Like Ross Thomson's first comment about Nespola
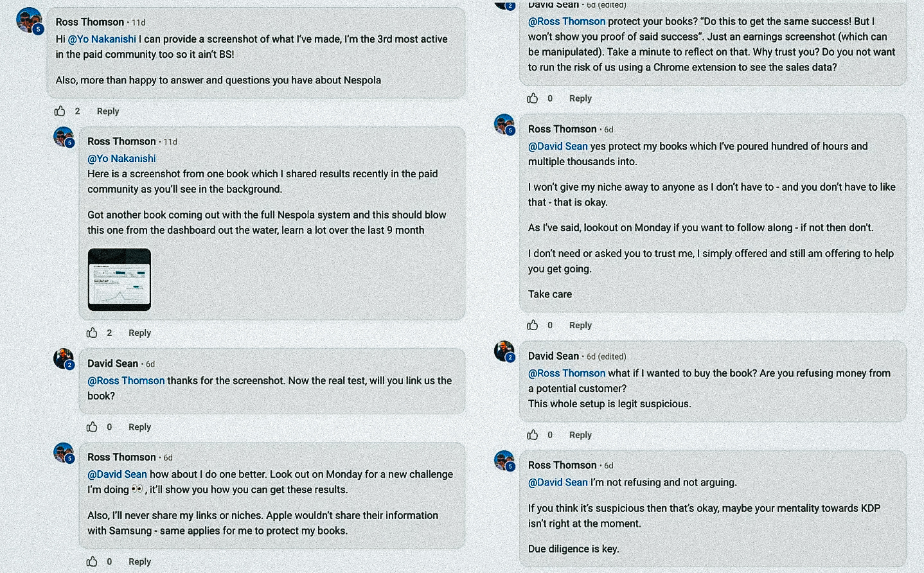The height and width of the screenshot is (573, 924). [x=60, y=111]
